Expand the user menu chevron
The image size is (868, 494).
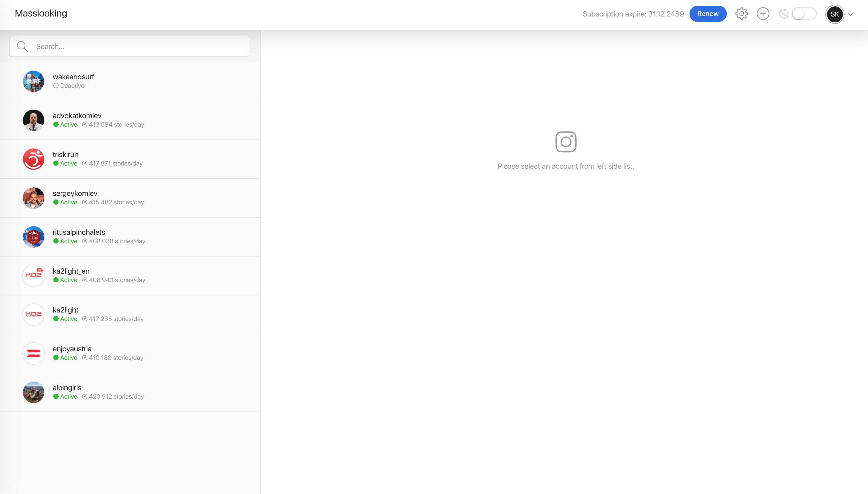click(850, 14)
